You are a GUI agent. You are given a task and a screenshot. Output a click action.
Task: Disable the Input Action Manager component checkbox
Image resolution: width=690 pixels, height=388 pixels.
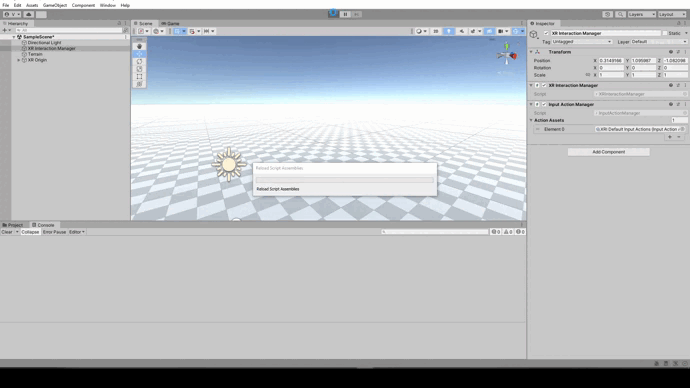(x=544, y=104)
